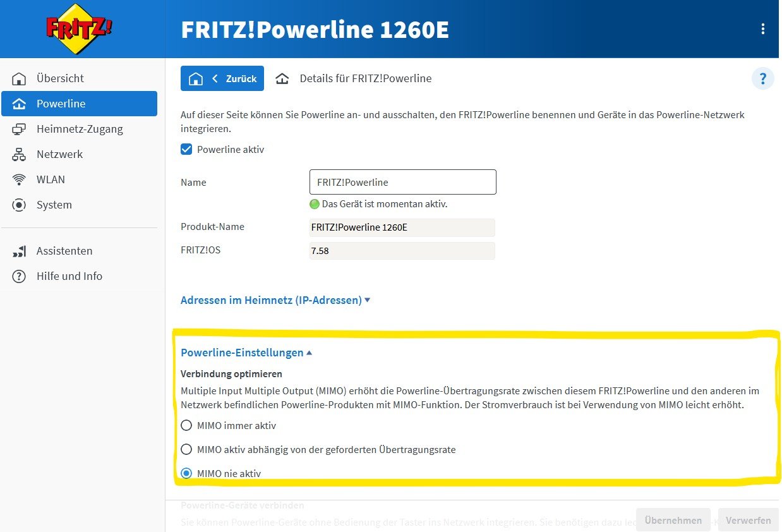The image size is (782, 532).
Task: Open the Netzwerk menu entry
Action: click(x=79, y=154)
